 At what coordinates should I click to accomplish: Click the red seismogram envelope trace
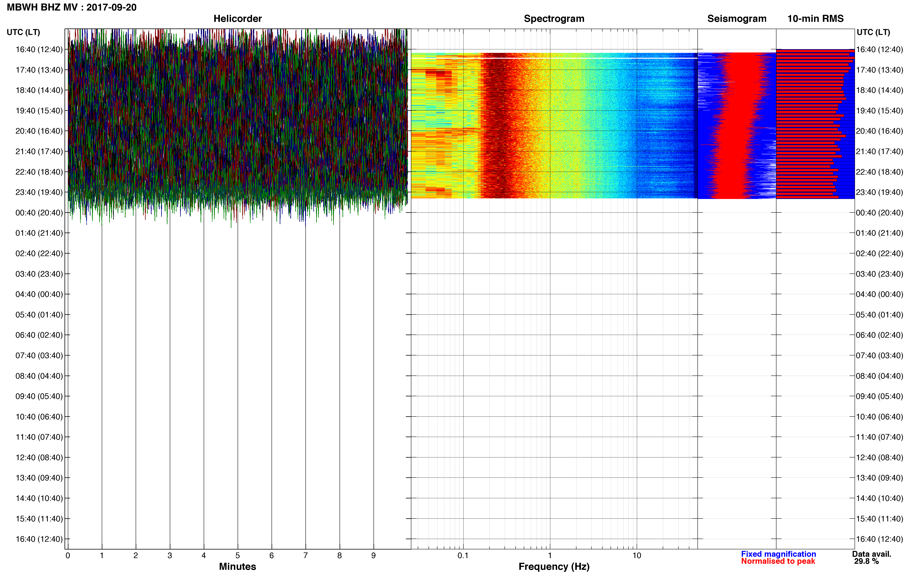(x=735, y=126)
